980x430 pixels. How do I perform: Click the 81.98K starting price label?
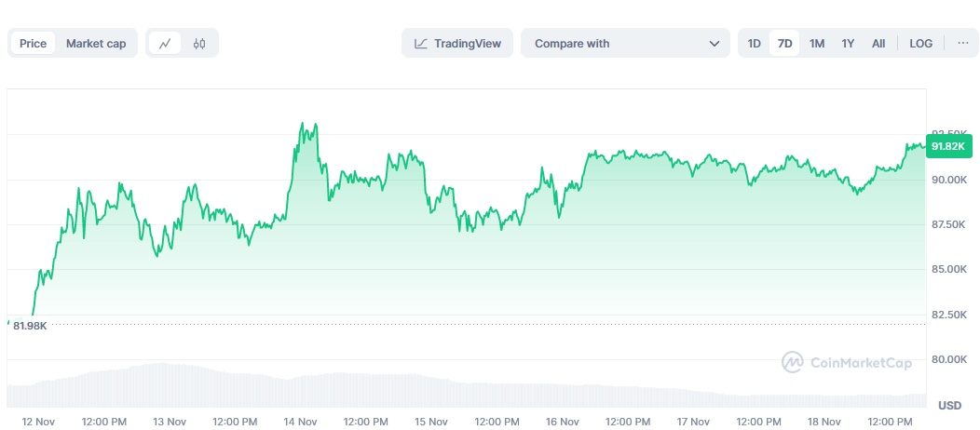click(30, 325)
